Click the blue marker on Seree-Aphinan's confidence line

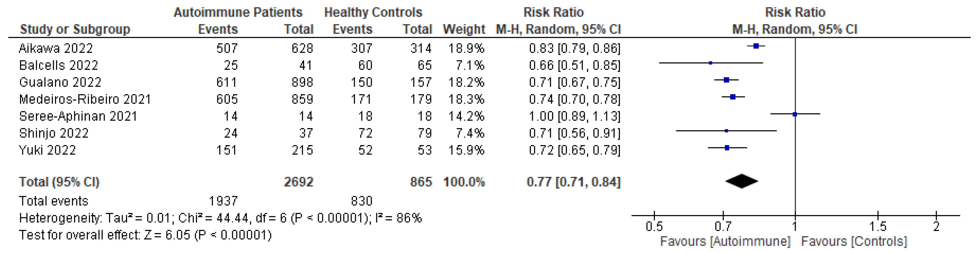[x=795, y=114]
